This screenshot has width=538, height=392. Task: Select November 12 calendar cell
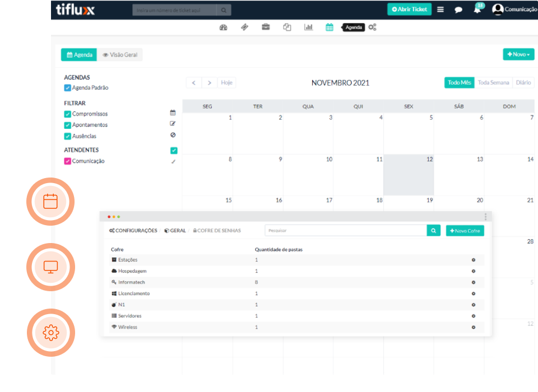tap(409, 175)
